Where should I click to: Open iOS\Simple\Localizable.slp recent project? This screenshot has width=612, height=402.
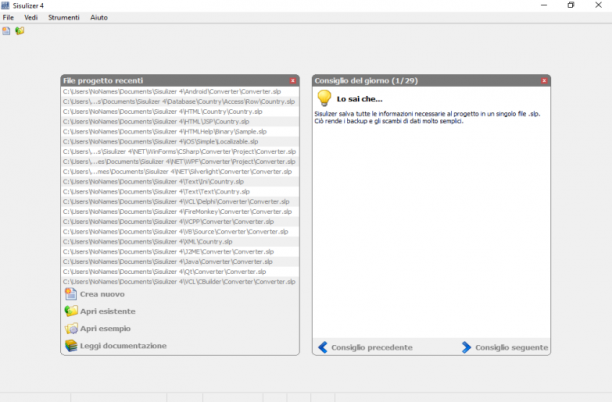coord(180,142)
